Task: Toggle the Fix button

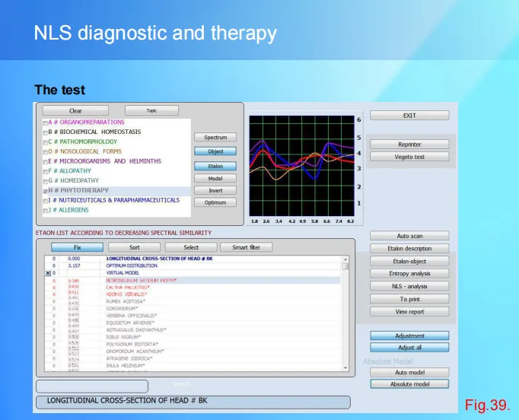Action: (77, 247)
